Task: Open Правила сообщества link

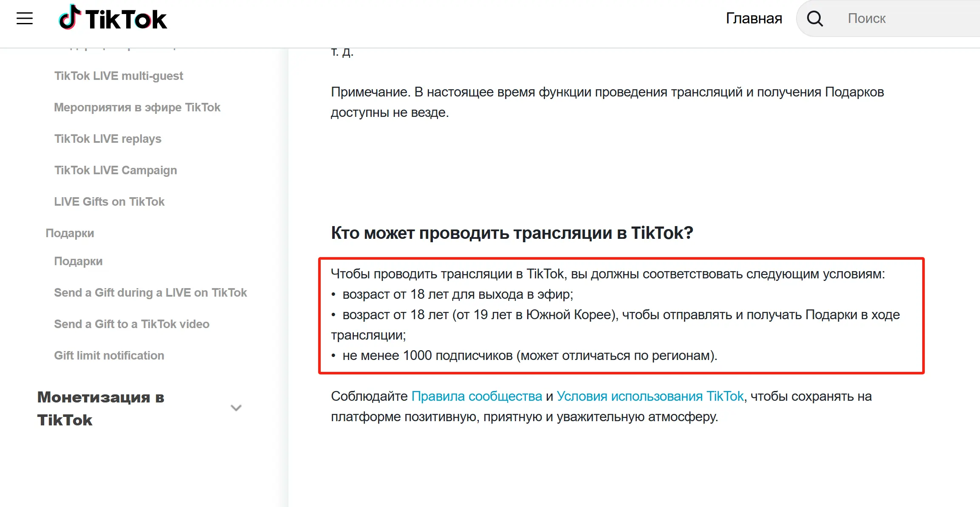Action: coord(477,397)
